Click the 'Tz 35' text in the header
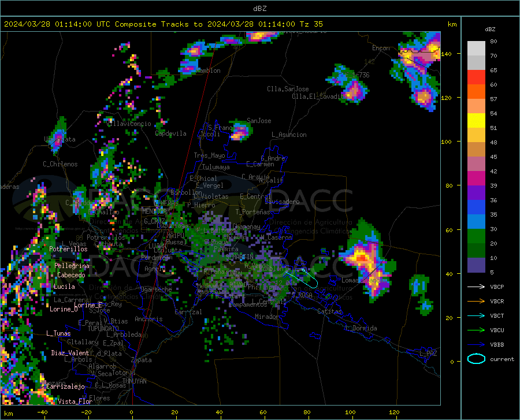 311,24
